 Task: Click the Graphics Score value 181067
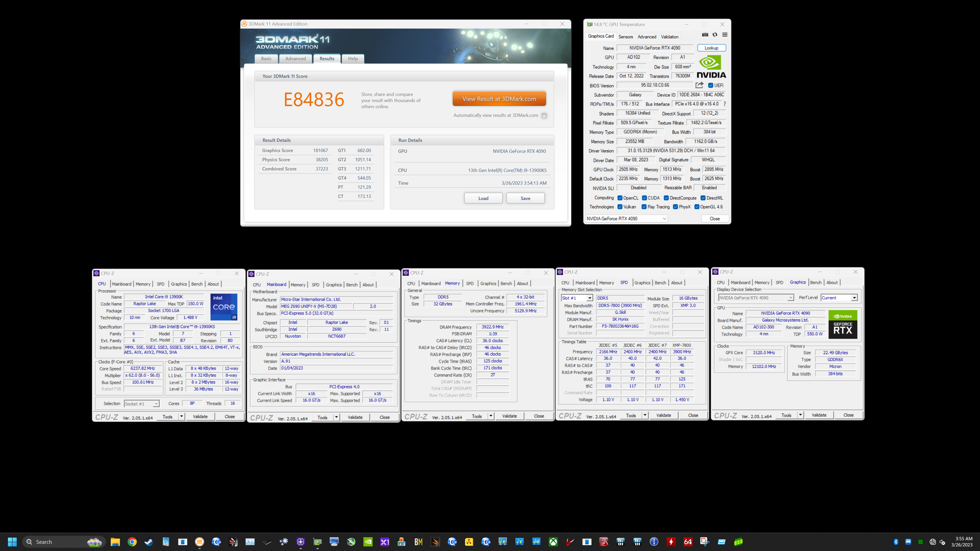(x=320, y=151)
